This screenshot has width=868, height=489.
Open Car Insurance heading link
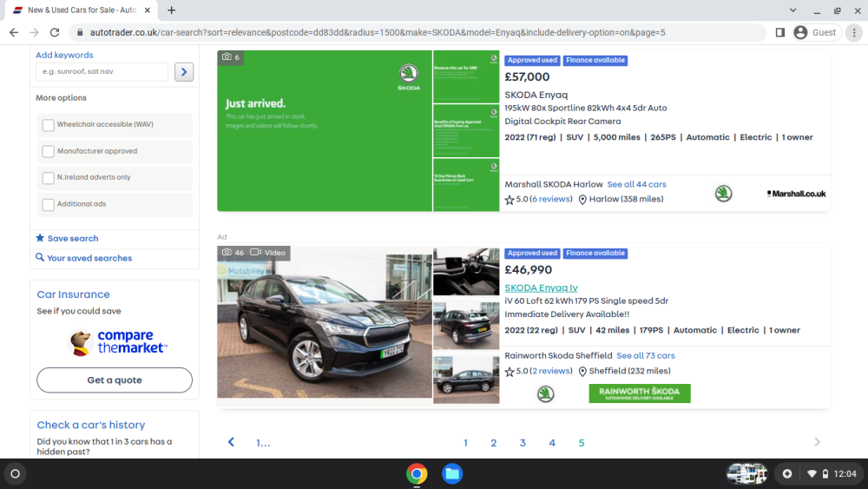click(x=73, y=294)
